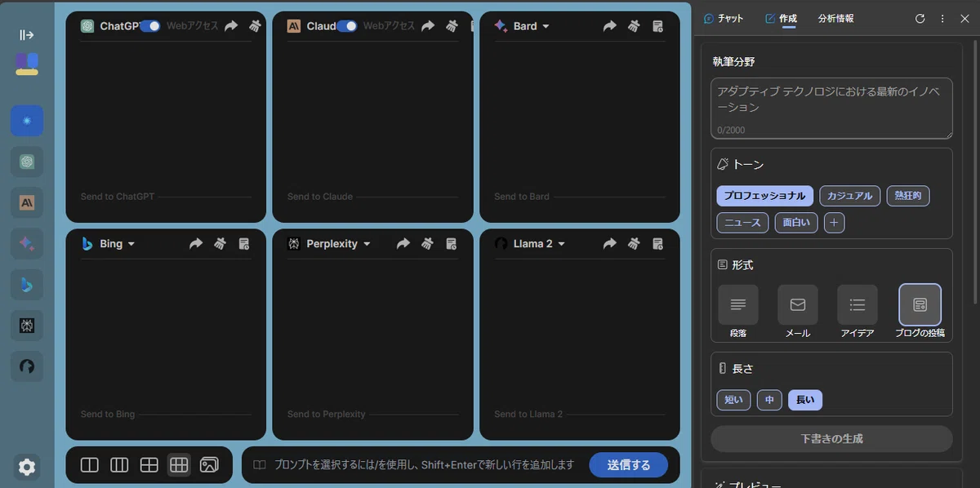Open Claude from the left sidebar
This screenshot has height=488, width=980.
(27, 202)
